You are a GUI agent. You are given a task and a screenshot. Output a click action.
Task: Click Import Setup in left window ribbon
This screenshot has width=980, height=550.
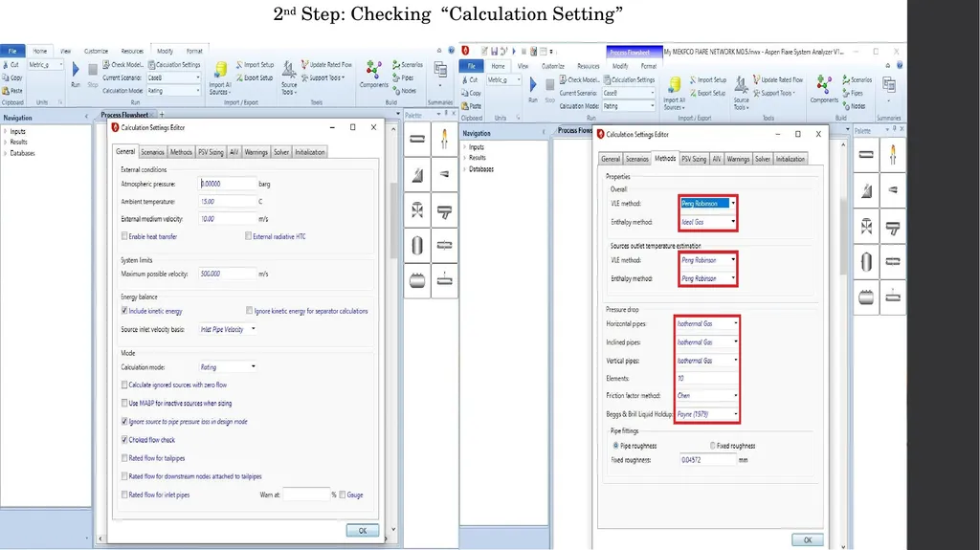pyautogui.click(x=255, y=64)
